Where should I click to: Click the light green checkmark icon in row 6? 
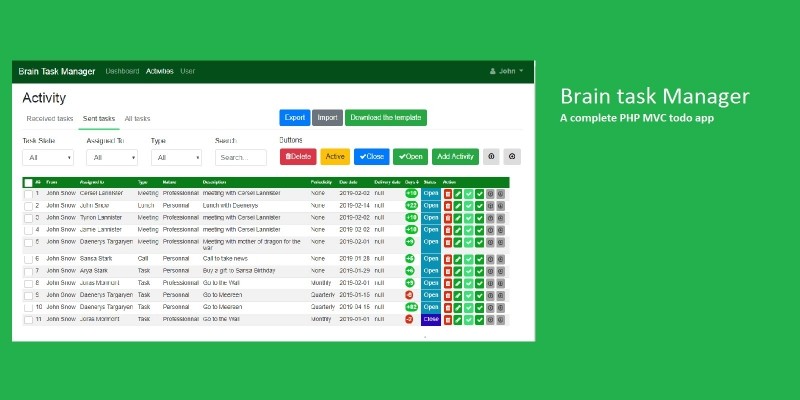[x=469, y=259]
